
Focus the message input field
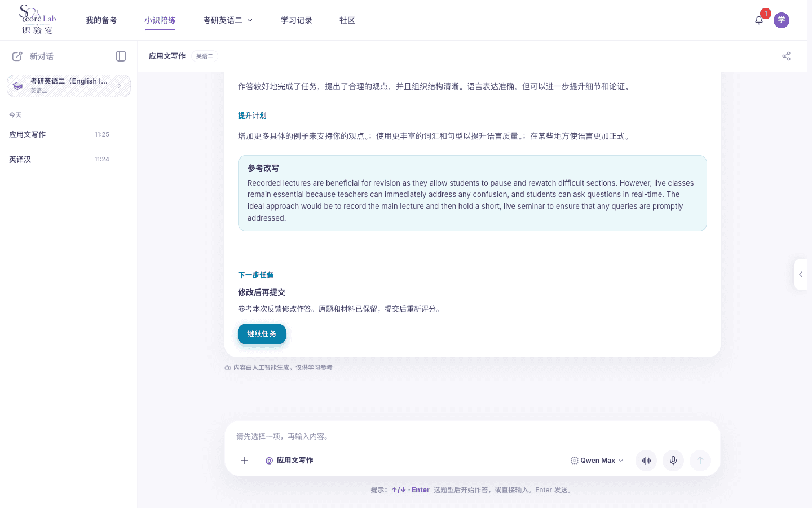click(x=473, y=436)
